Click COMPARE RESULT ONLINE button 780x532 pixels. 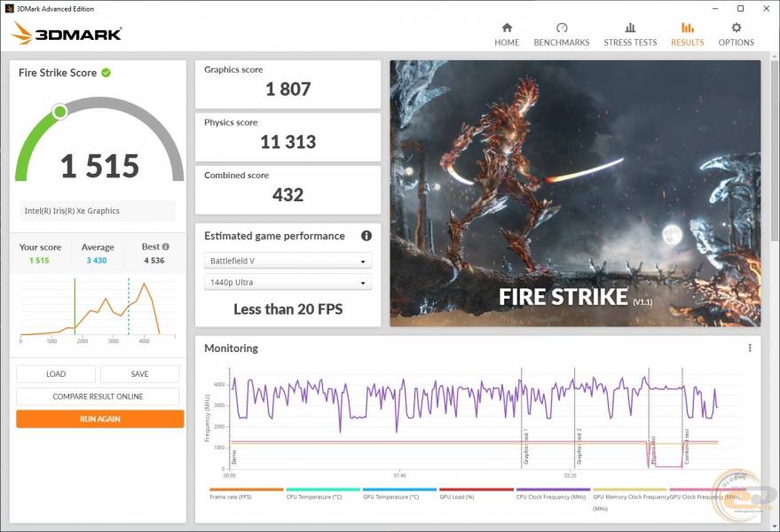point(98,396)
